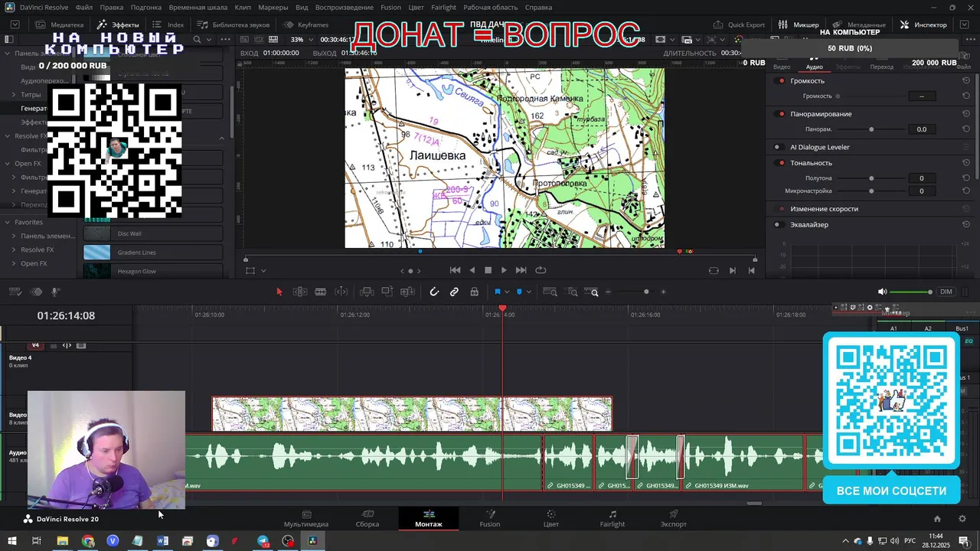The width and height of the screenshot is (980, 551).
Task: Switch to the Fairlight page
Action: (x=612, y=519)
